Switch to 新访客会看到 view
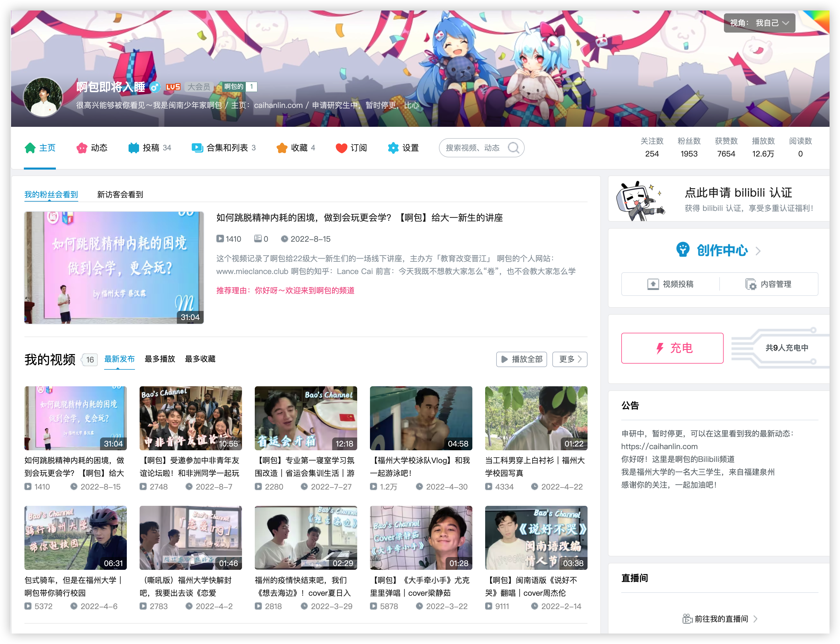This screenshot has height=644, width=840. tap(120, 194)
